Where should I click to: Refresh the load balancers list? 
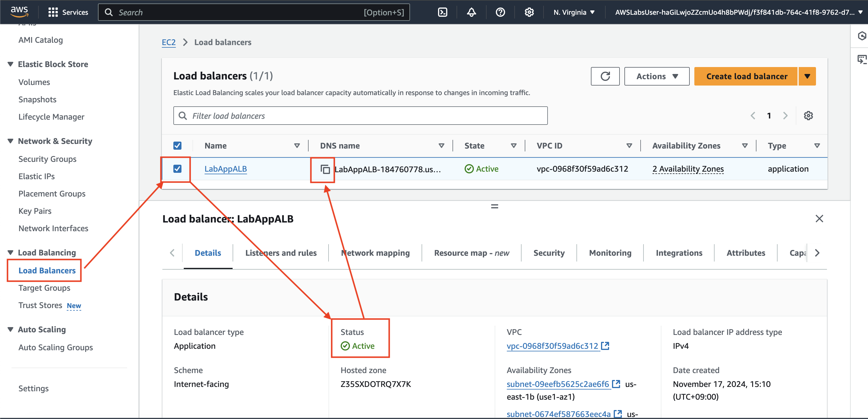[x=605, y=76]
